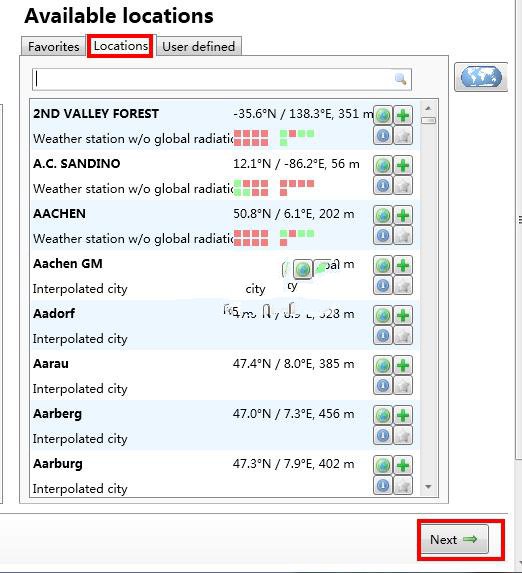Switch to the User defined tab
This screenshot has width=522, height=573.
coord(198,46)
